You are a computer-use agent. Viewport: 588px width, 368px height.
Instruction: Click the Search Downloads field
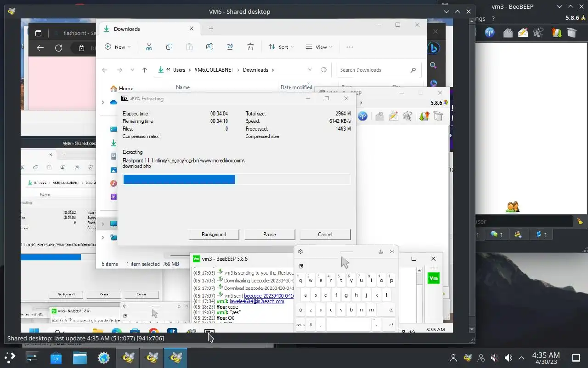point(378,70)
